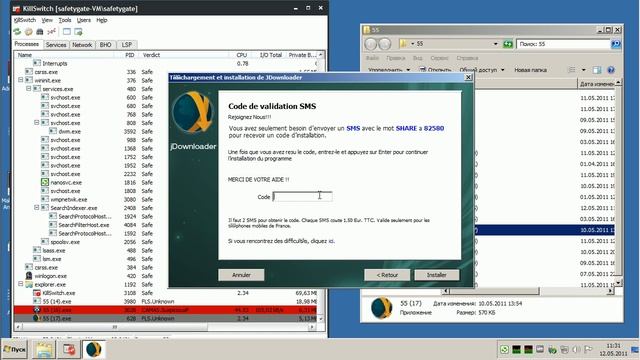Click the second KillSwitch toolbar icon (yellow gear)
This screenshot has height=360, width=640.
[x=29, y=31]
